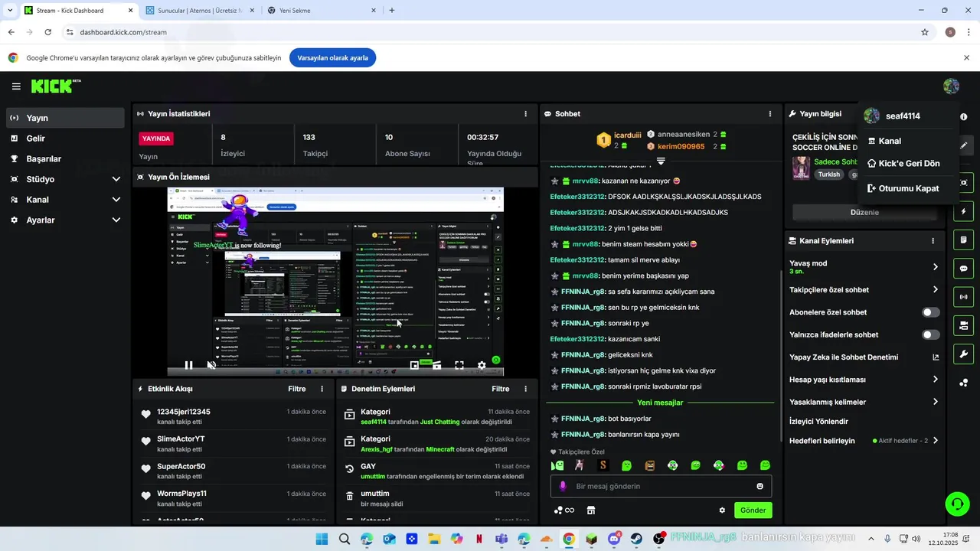The width and height of the screenshot is (980, 551).
Task: Click the Varsayılan olarak ayarla button
Action: point(332,57)
